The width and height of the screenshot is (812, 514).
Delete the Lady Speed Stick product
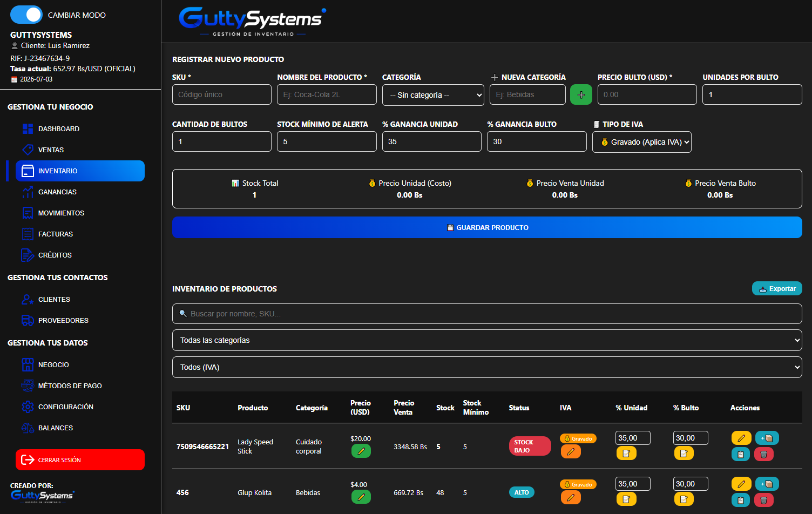[763, 454]
